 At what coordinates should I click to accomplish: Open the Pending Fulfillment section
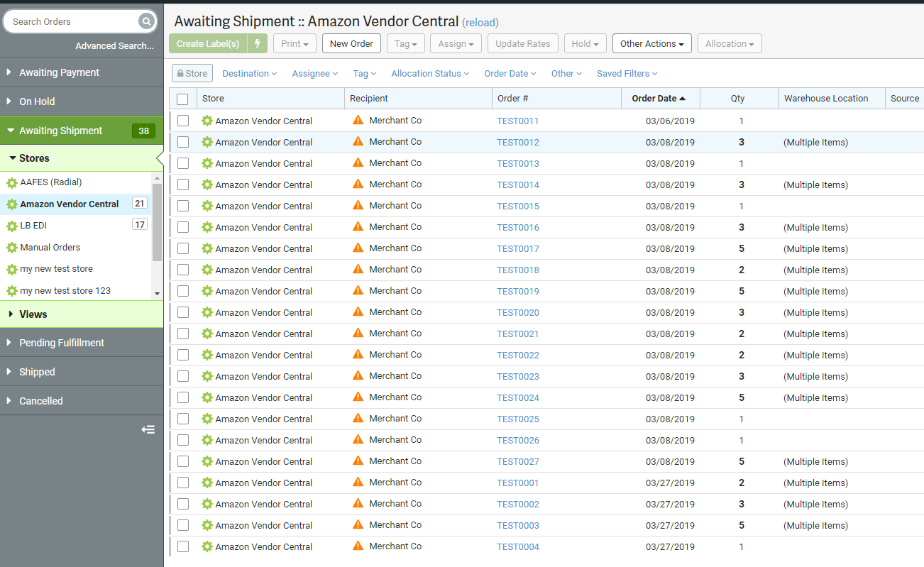82,343
